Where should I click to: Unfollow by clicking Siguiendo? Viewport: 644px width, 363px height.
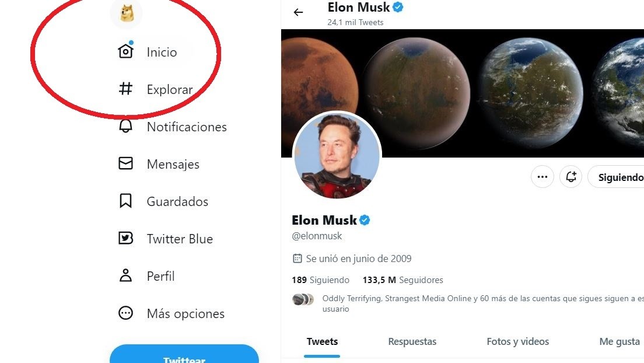pyautogui.click(x=623, y=176)
